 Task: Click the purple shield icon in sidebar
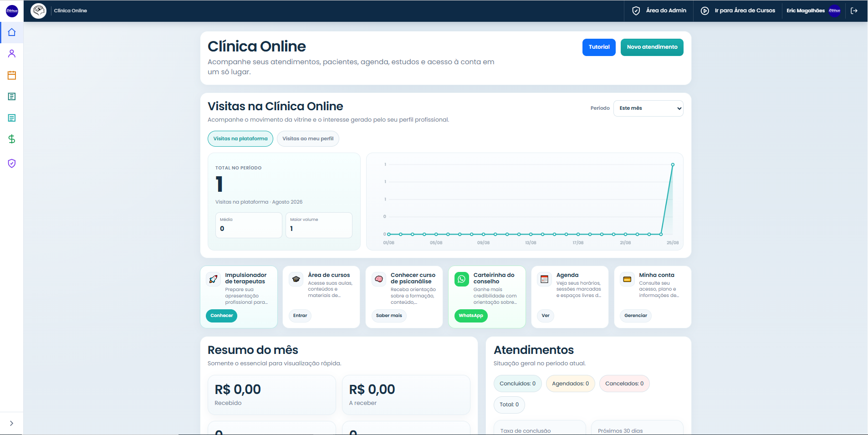click(x=12, y=164)
